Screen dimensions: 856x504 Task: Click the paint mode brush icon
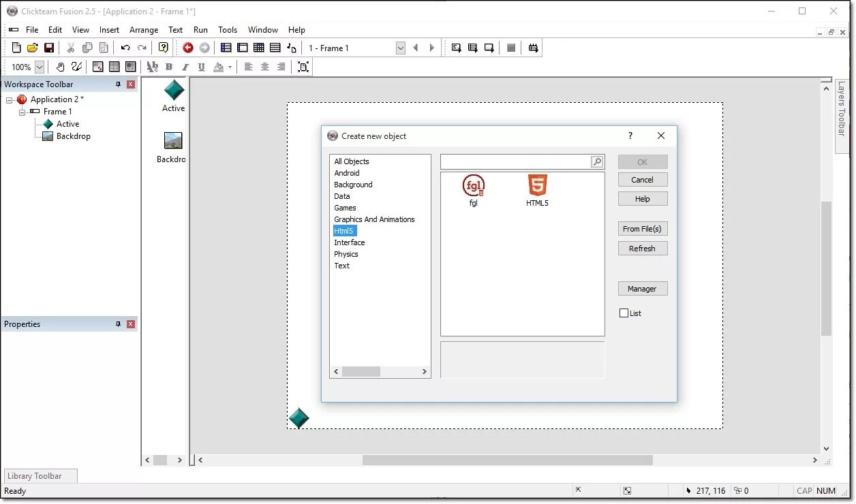(x=76, y=67)
